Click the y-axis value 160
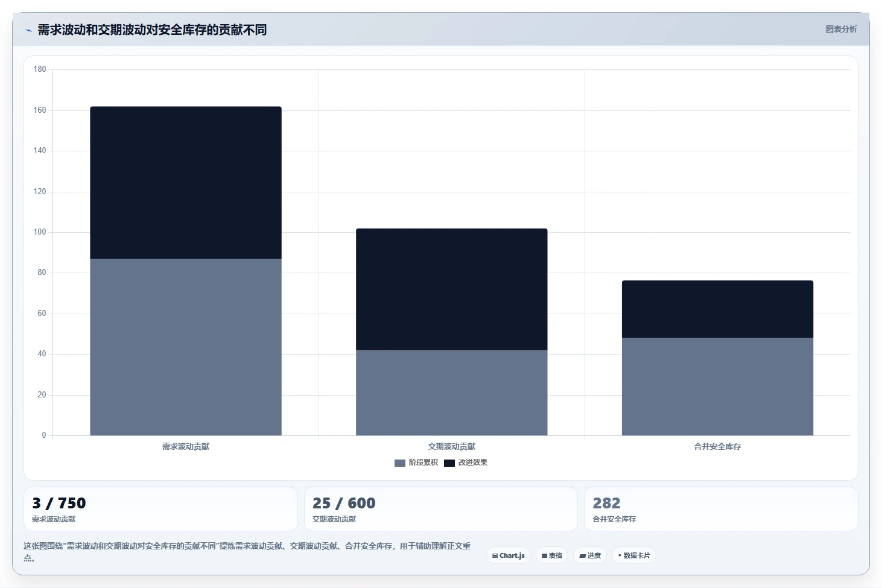 pyautogui.click(x=40, y=110)
